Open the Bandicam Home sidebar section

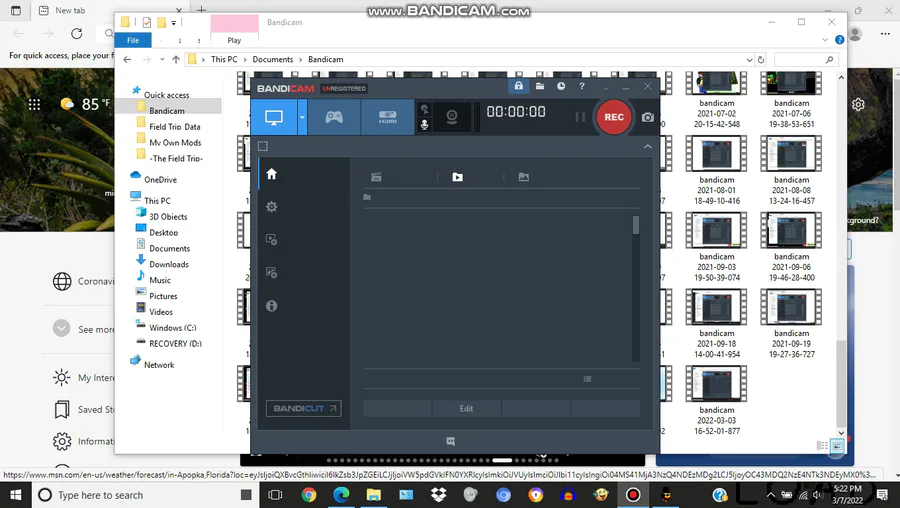271,174
